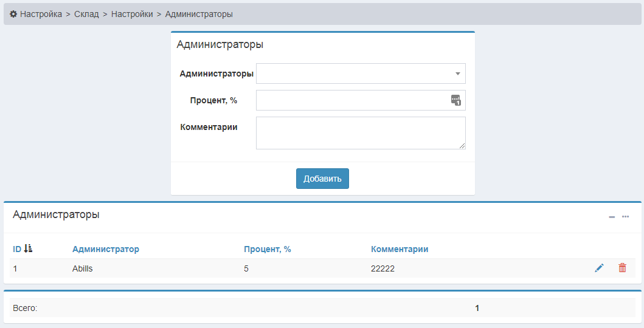Sort by the Процент, % column header

click(268, 249)
